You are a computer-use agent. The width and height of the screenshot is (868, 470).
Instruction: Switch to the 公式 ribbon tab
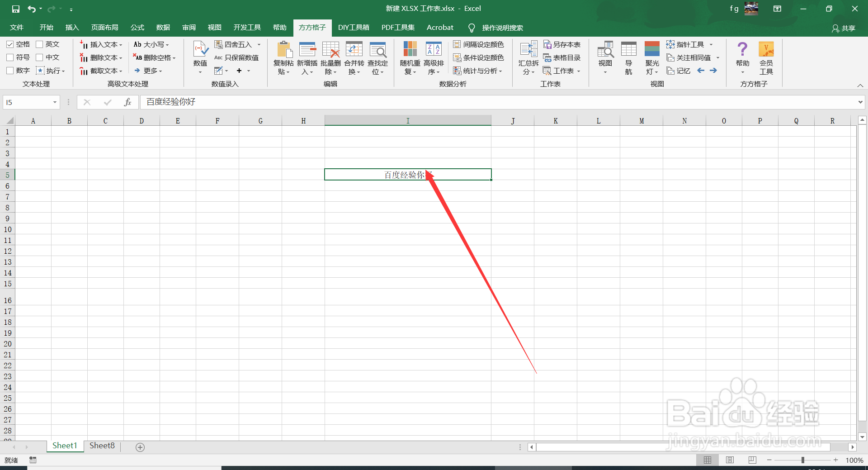pyautogui.click(x=137, y=28)
